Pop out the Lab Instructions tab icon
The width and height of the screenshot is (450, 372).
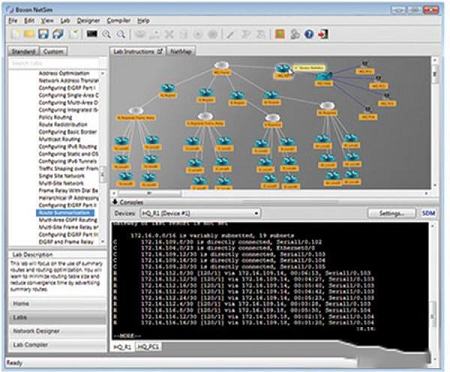click(x=160, y=51)
